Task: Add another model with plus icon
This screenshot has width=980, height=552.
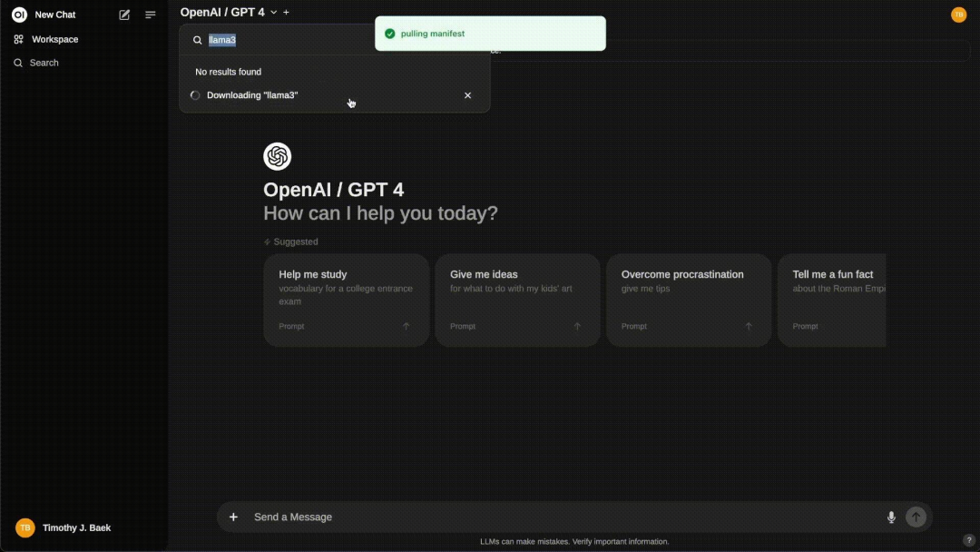Action: pos(286,12)
